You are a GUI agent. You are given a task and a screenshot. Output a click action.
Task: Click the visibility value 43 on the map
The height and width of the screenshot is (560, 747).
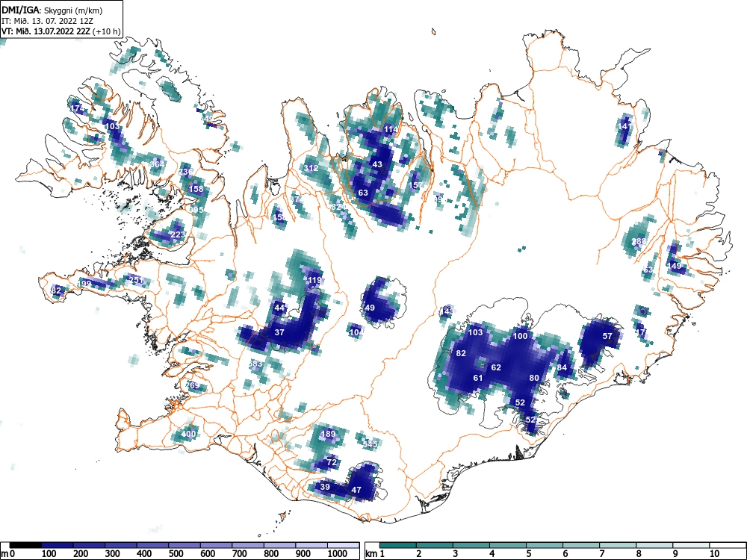click(377, 164)
